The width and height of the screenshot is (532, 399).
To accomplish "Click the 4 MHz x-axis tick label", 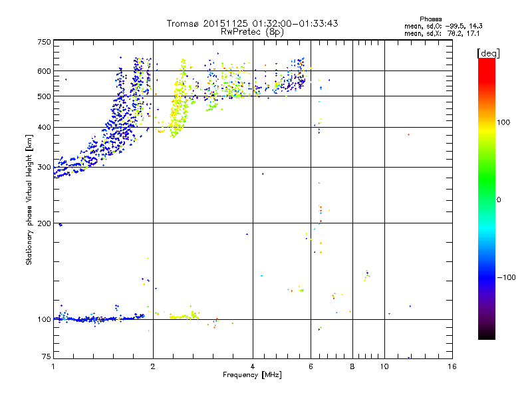I will [x=253, y=366].
